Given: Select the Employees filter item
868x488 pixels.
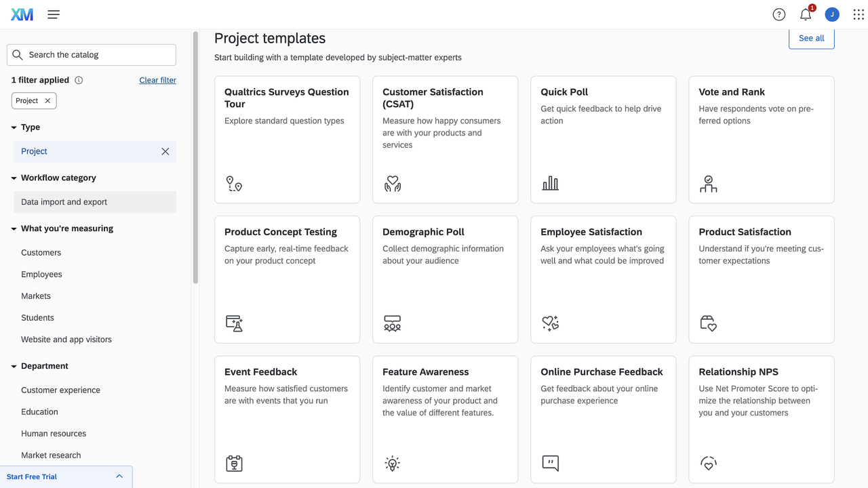Looking at the screenshot, I should [x=41, y=274].
